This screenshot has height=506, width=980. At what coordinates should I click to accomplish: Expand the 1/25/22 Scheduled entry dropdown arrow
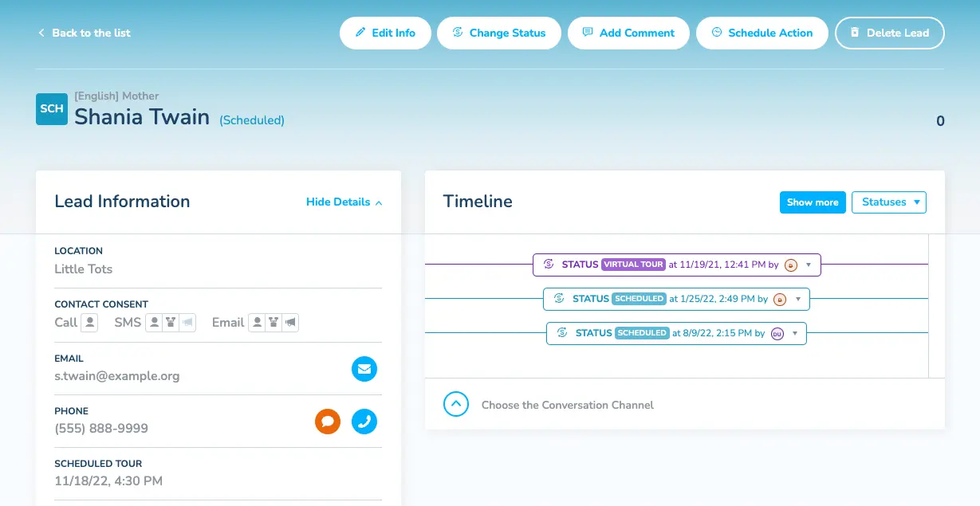point(797,300)
